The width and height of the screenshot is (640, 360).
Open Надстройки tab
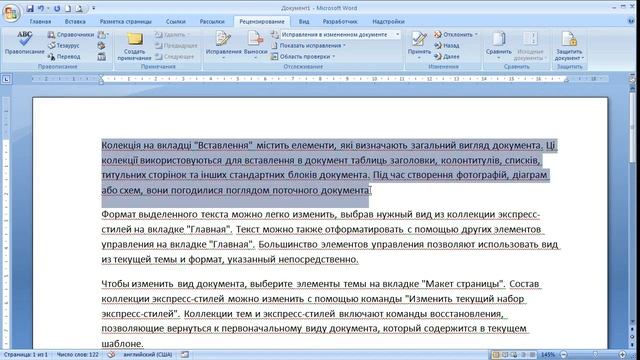pyautogui.click(x=388, y=22)
